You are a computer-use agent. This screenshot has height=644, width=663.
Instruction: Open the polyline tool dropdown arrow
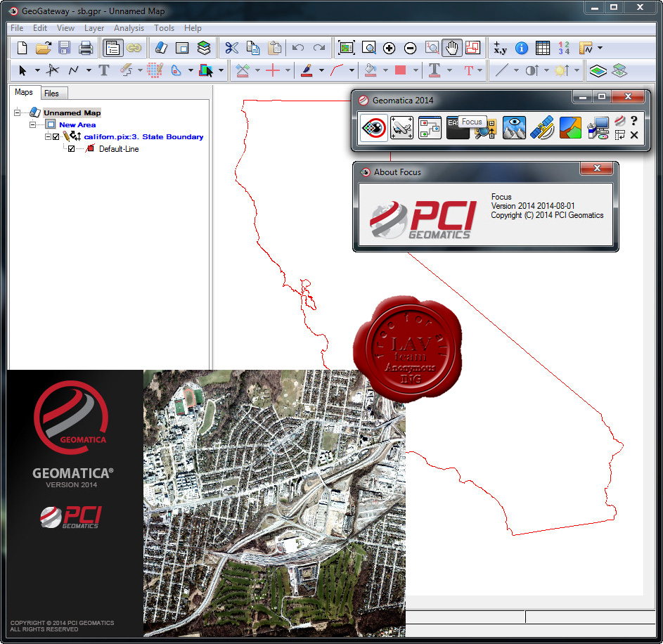click(x=89, y=70)
